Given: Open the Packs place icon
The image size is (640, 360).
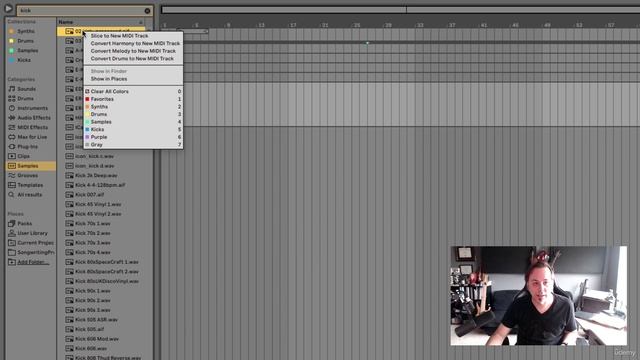Looking at the screenshot, I should coord(12,224).
